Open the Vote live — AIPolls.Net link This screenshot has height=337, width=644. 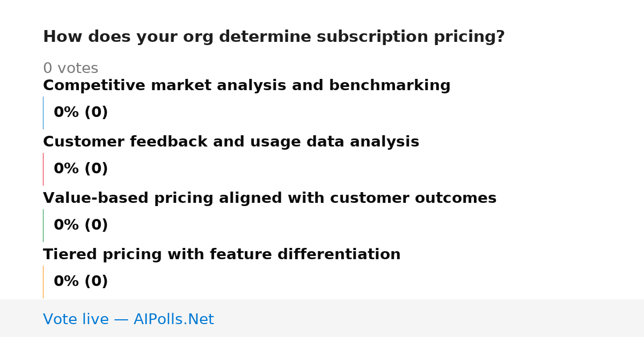coord(128,319)
